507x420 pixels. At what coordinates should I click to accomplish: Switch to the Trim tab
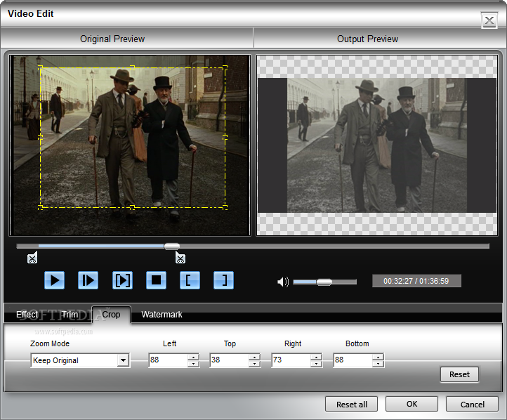click(x=70, y=315)
